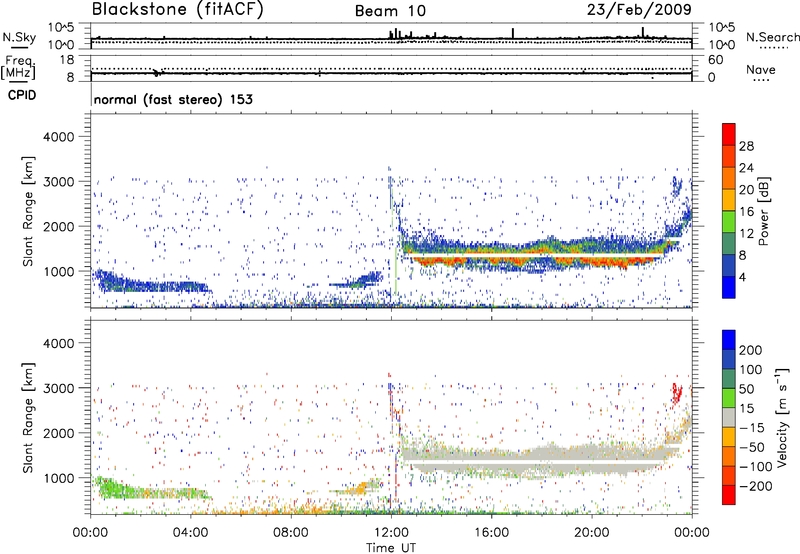
Task: Select the 8–12 dB teal Power swatch
Action: [x=729, y=244]
